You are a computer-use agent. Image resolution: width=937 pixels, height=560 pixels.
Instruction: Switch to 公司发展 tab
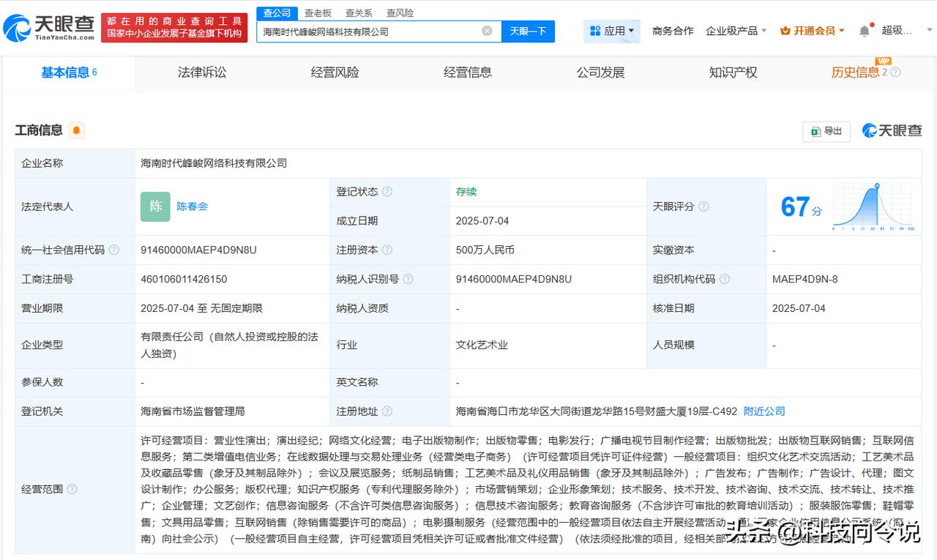point(600,72)
